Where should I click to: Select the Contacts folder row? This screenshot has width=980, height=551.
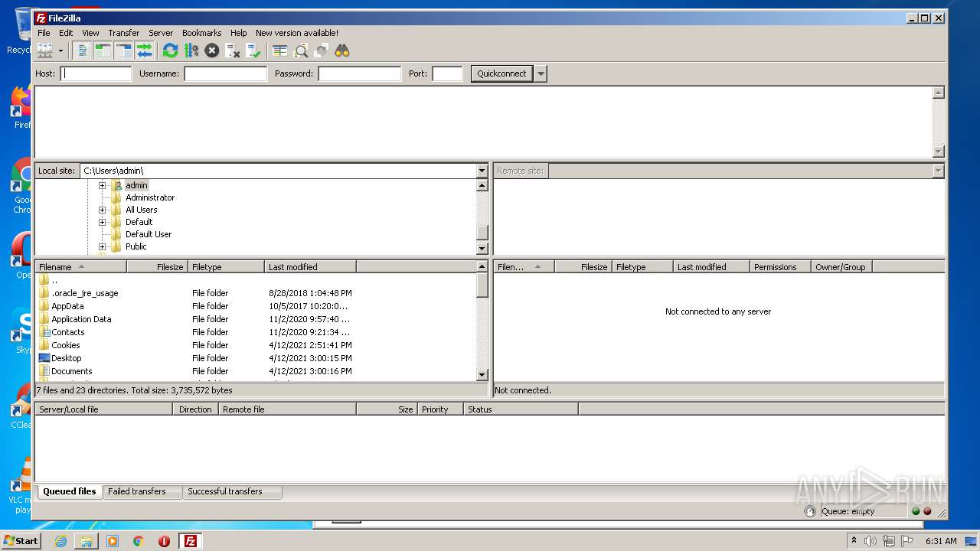pyautogui.click(x=256, y=332)
